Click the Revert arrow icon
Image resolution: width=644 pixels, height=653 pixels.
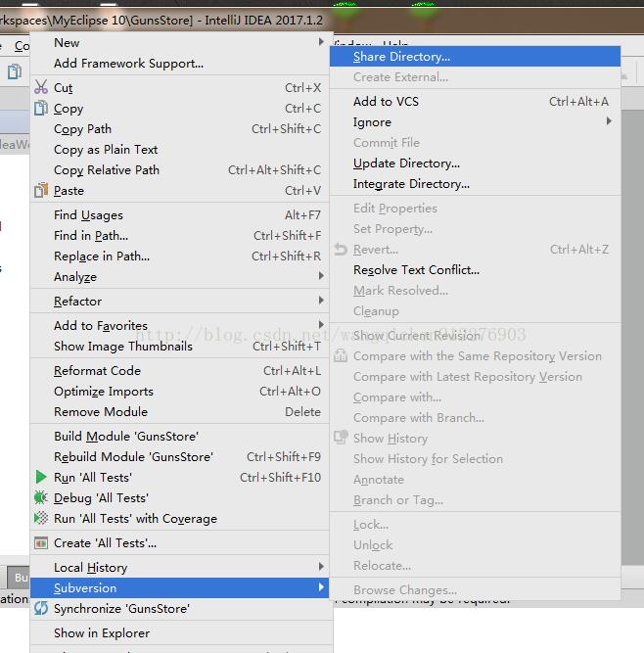click(341, 250)
